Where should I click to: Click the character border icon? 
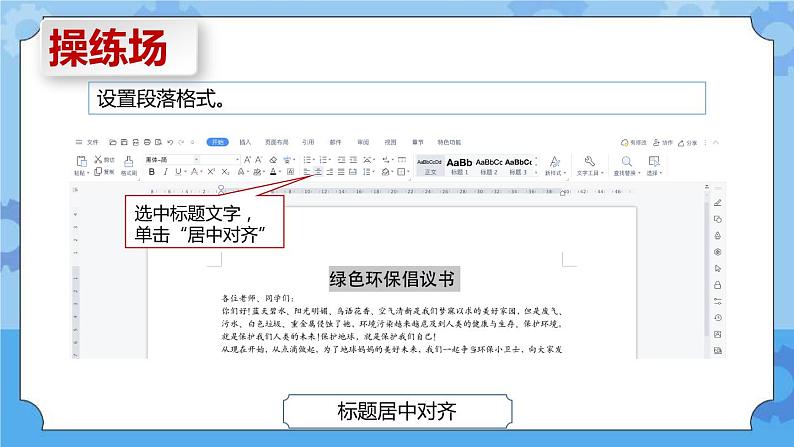[290, 172]
